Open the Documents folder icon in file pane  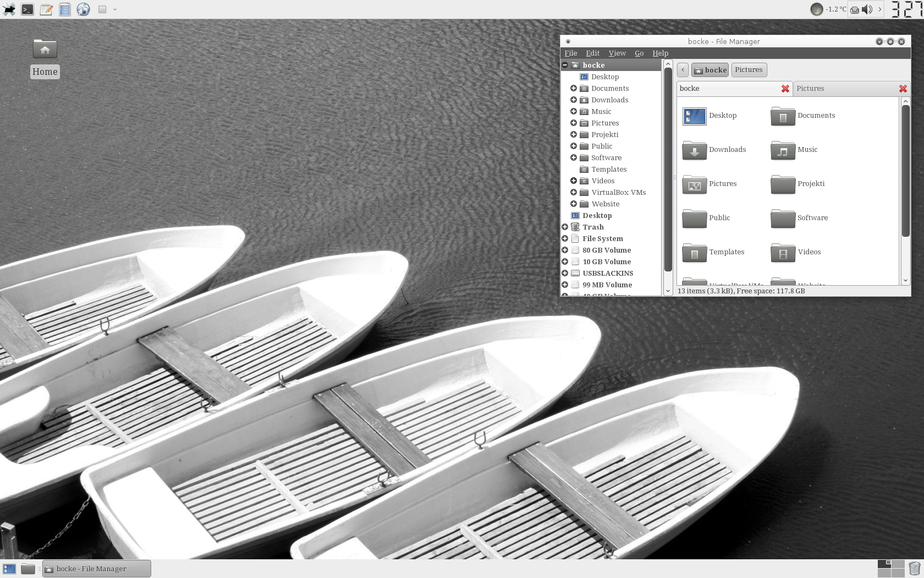click(783, 116)
